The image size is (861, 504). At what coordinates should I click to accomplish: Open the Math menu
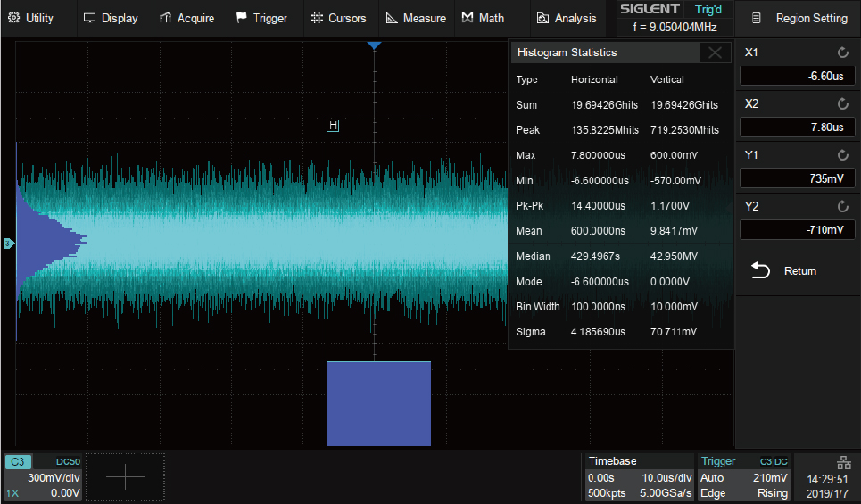pyautogui.click(x=483, y=18)
